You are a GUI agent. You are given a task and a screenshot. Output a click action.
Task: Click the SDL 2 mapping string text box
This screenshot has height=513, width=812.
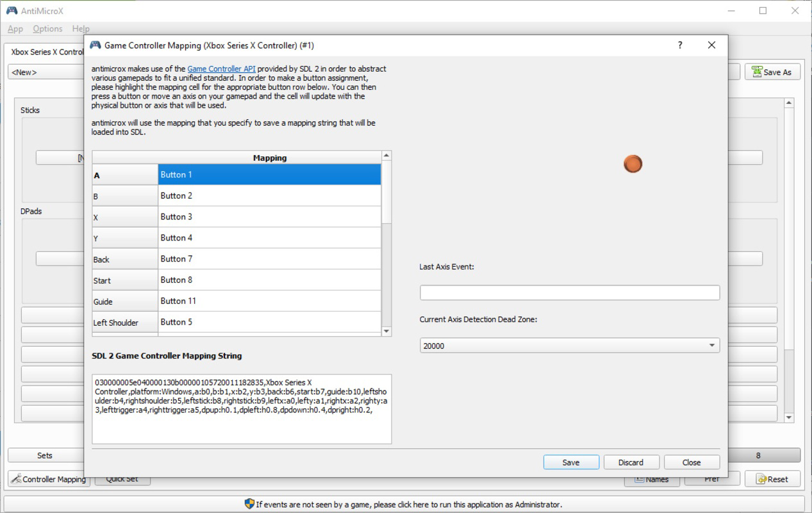click(x=242, y=409)
